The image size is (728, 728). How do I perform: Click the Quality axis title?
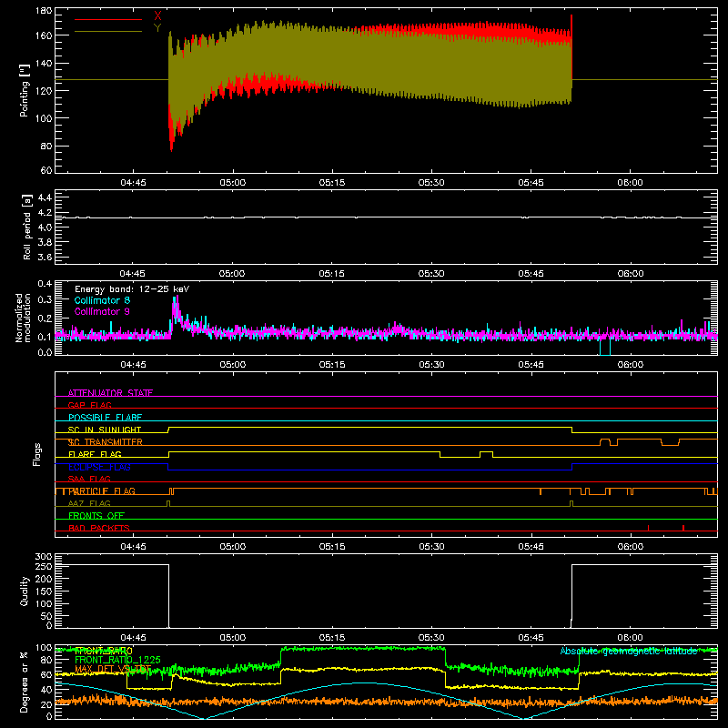(x=25, y=591)
